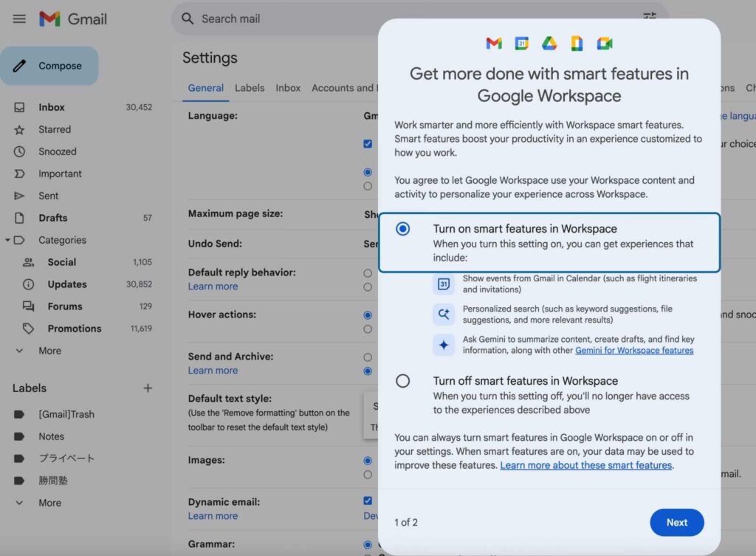Screen dimensions: 756x556
Task: Select second Images radio option
Action: (368, 475)
